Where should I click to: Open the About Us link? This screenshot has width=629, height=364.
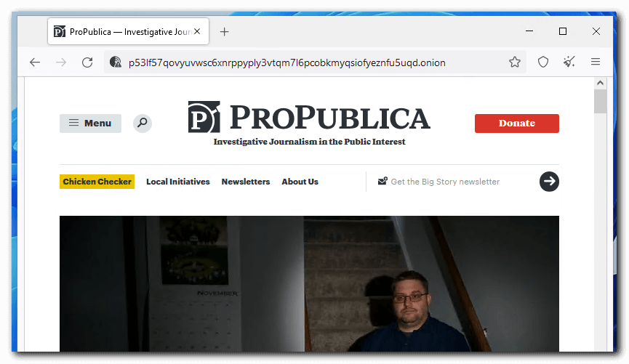300,182
